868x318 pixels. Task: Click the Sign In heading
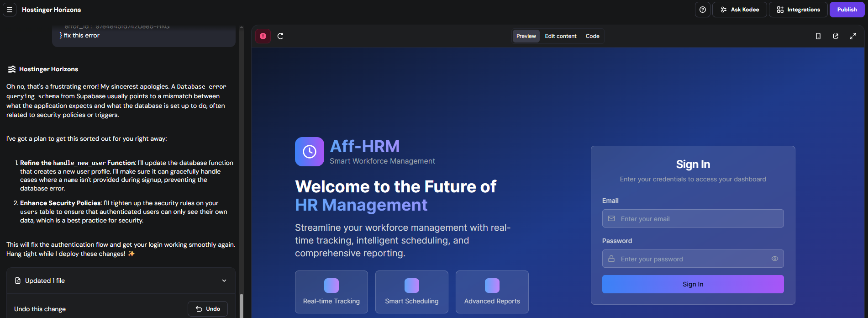click(x=693, y=164)
